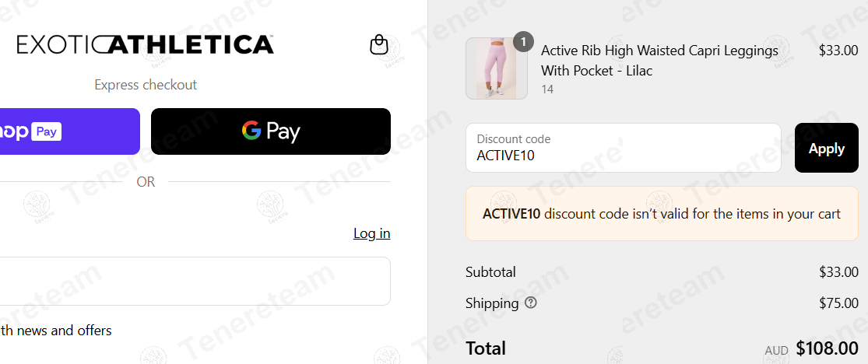Click the capri leggings product thumbnail
868x364 pixels.
(x=497, y=68)
